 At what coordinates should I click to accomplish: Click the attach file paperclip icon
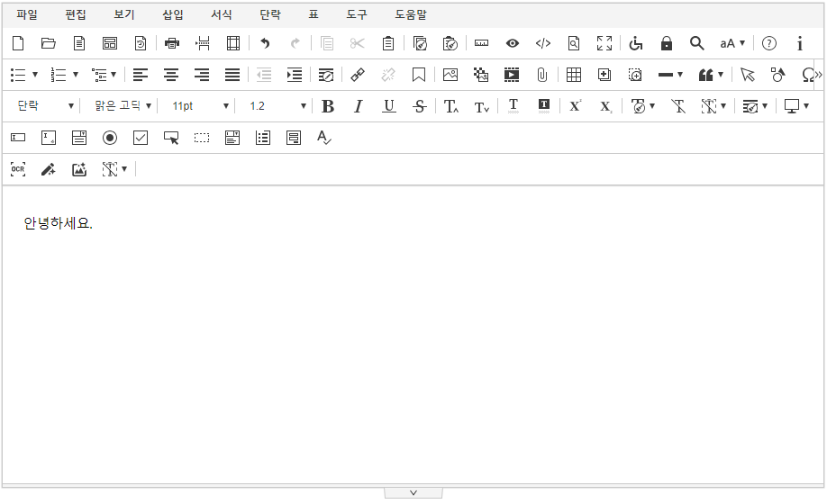pyautogui.click(x=542, y=75)
